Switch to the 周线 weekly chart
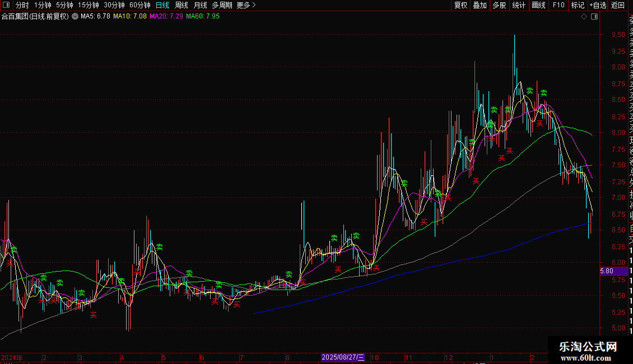Screen dimensions: 633x364 click(181, 5)
